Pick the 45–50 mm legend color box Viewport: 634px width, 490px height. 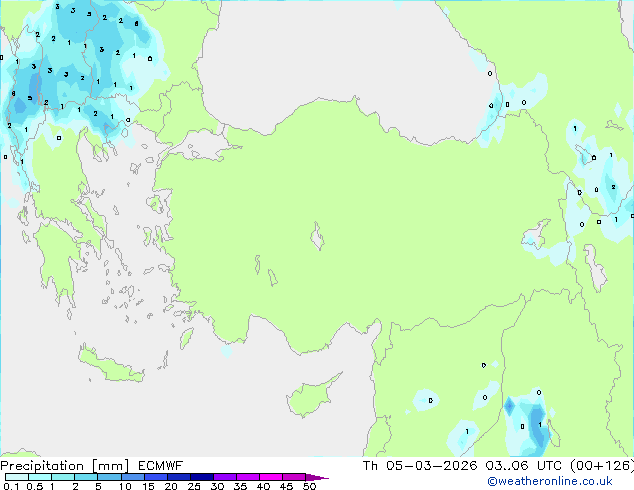294,477
